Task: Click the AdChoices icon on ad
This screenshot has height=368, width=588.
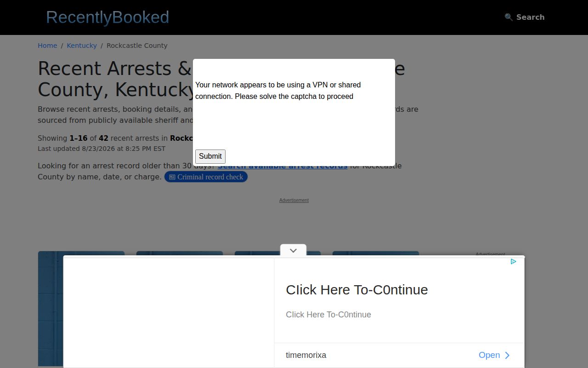Action: pos(513,261)
